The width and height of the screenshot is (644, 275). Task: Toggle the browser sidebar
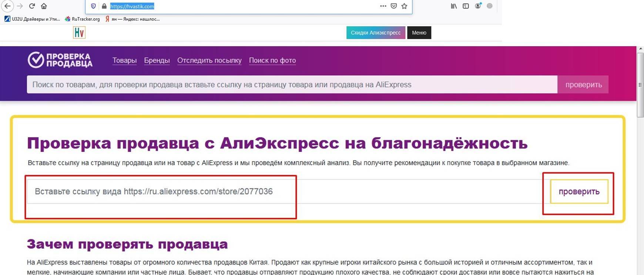click(x=466, y=6)
